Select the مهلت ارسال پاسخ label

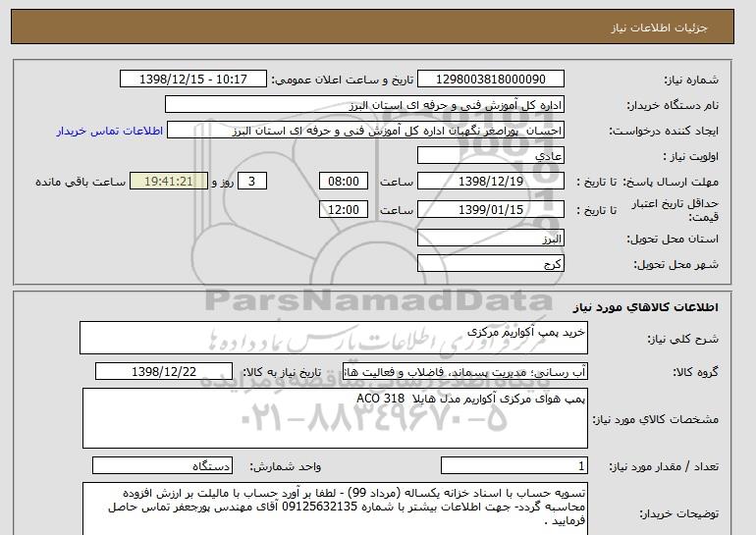pyautogui.click(x=671, y=183)
